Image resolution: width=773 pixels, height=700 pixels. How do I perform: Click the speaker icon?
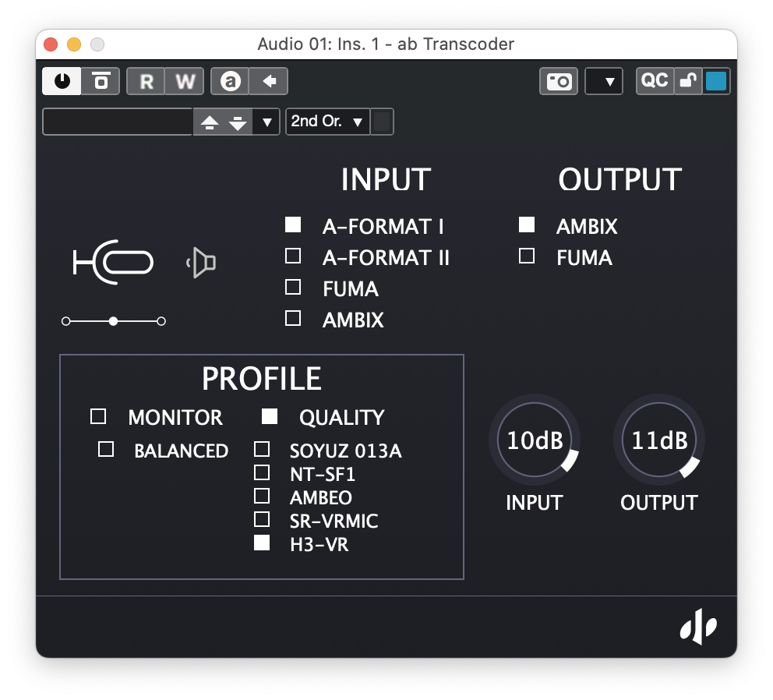[x=202, y=263]
